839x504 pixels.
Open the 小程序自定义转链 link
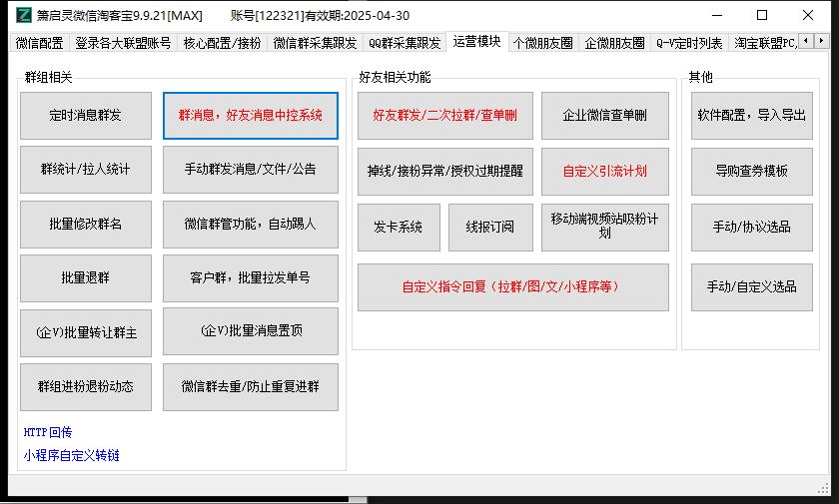click(71, 455)
